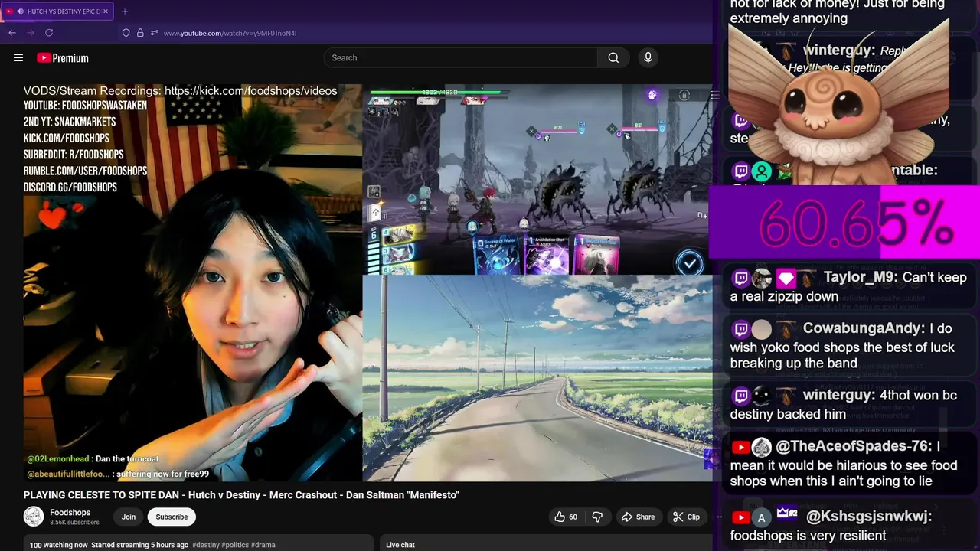Subscribe to the Foodshops channel

pyautogui.click(x=171, y=517)
